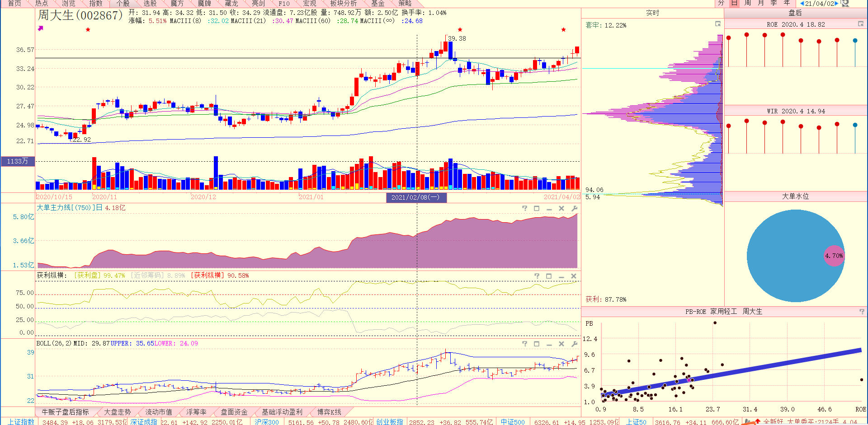
Task: Maximize the 获利纵横 indicator panel
Action: (549, 276)
